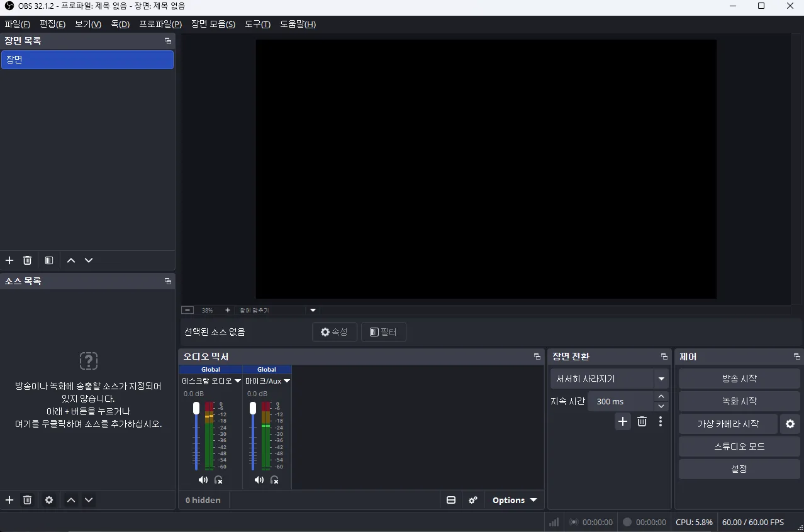Decrease 지속 시간 with down arrow
Screen dimensions: 804x532
click(661, 406)
